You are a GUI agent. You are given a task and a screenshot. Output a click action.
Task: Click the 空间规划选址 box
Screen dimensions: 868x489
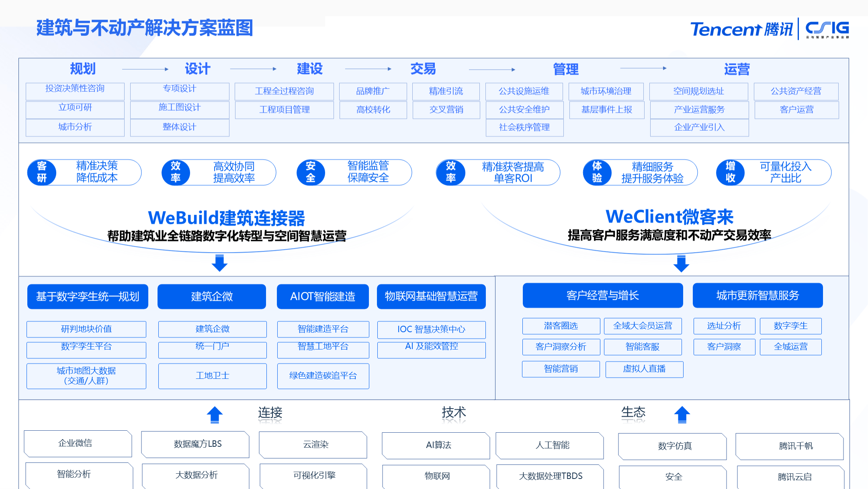tap(699, 91)
